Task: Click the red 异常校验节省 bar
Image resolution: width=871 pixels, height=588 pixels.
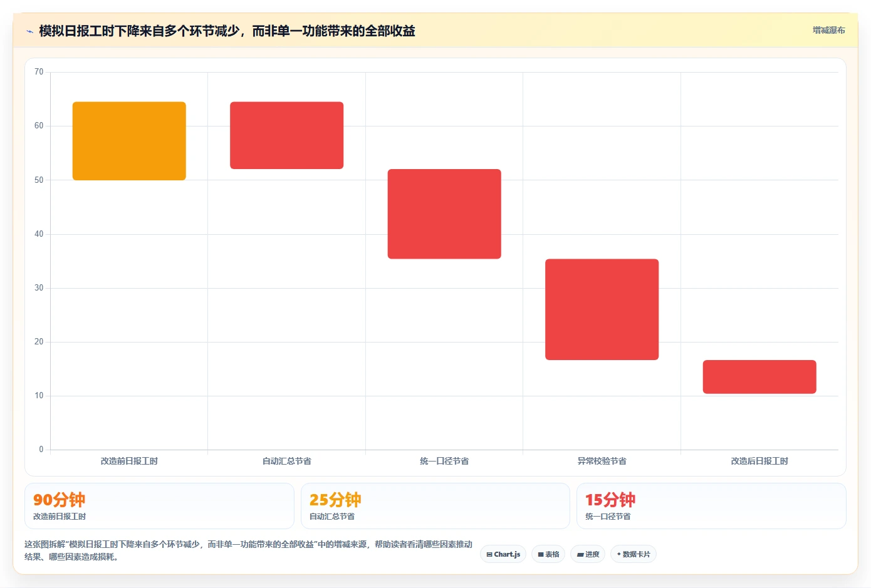Action: (602, 309)
